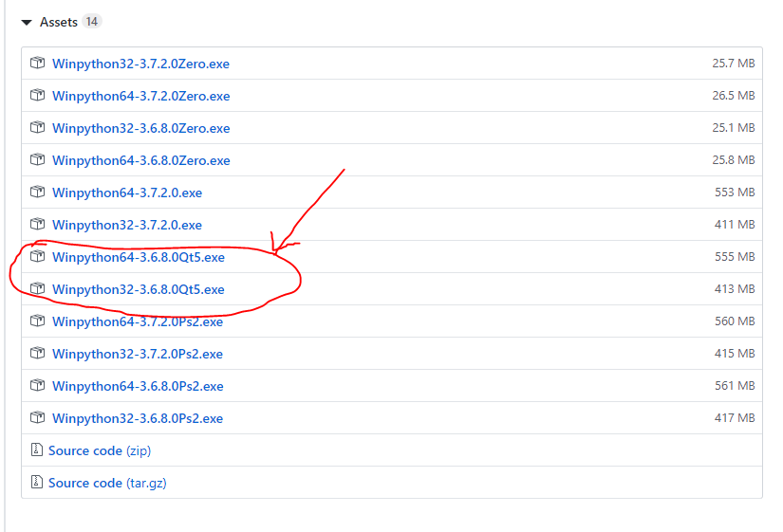The width and height of the screenshot is (783, 532).
Task: Click the 413 MB file size
Action: tap(735, 289)
